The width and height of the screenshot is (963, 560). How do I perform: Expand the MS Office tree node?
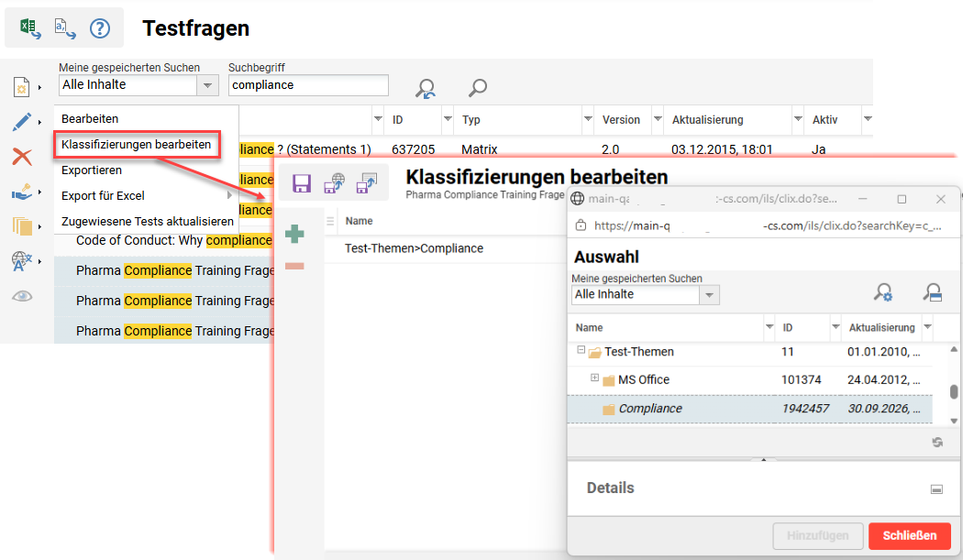pos(594,378)
